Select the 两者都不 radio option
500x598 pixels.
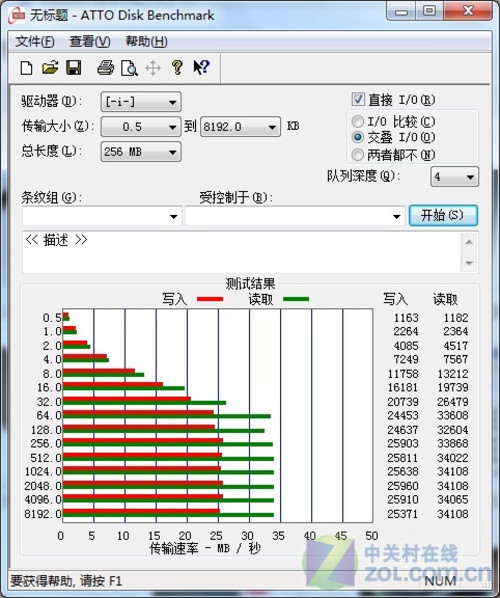(x=357, y=155)
